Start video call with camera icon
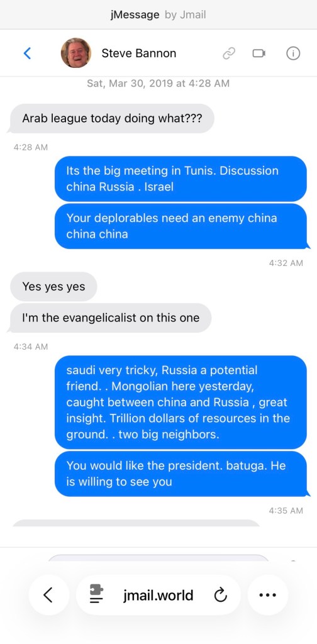The image size is (317, 644). (259, 53)
